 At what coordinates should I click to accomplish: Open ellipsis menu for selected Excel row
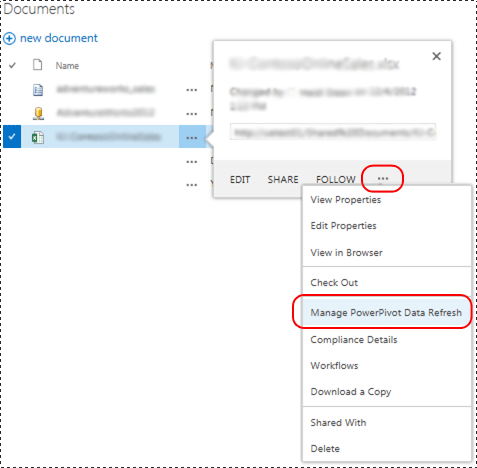point(191,137)
